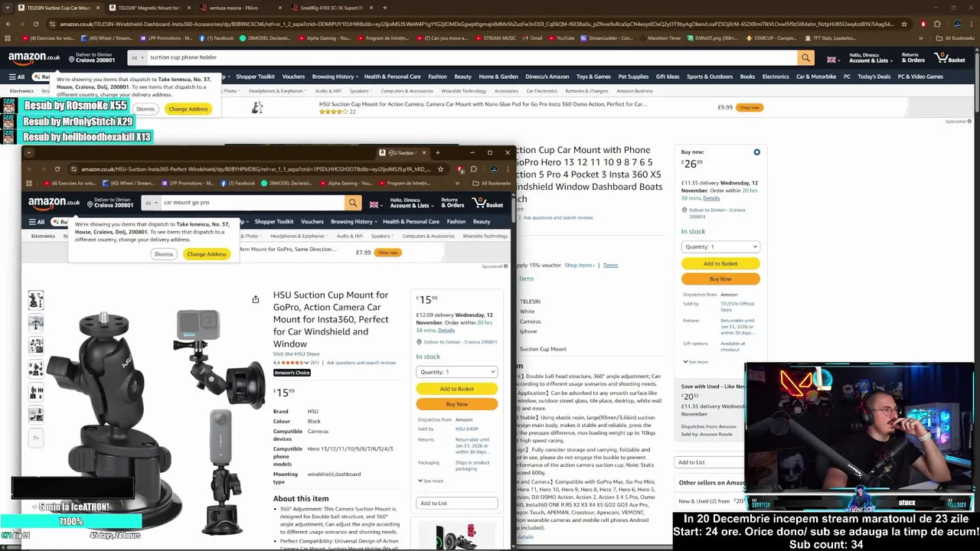Click Deliver to Dimian location, front window

(x=110, y=203)
